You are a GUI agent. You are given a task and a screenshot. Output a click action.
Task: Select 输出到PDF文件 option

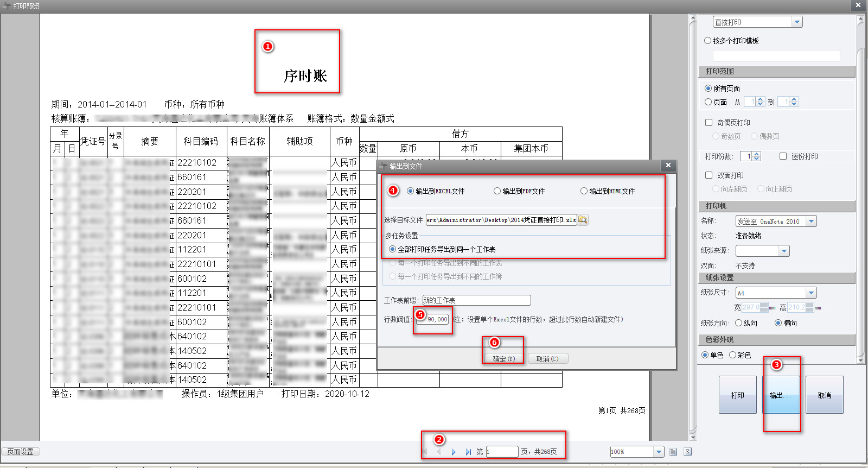(x=497, y=191)
